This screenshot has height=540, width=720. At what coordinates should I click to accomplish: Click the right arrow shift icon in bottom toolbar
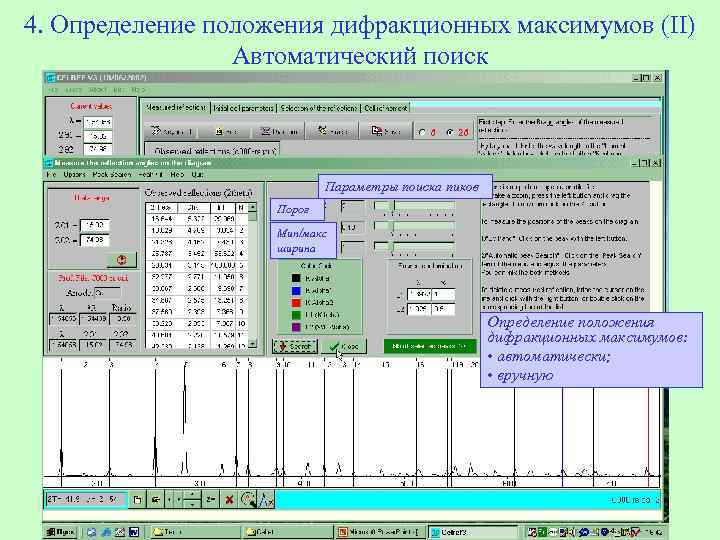point(179,499)
